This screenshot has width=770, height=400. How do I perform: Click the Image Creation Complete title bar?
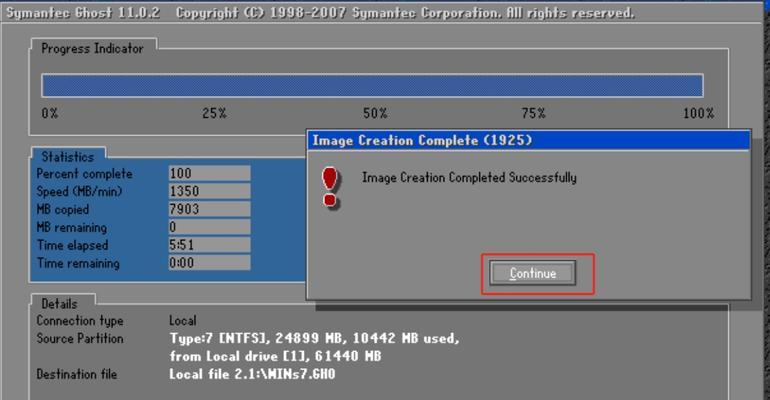[x=528, y=140]
